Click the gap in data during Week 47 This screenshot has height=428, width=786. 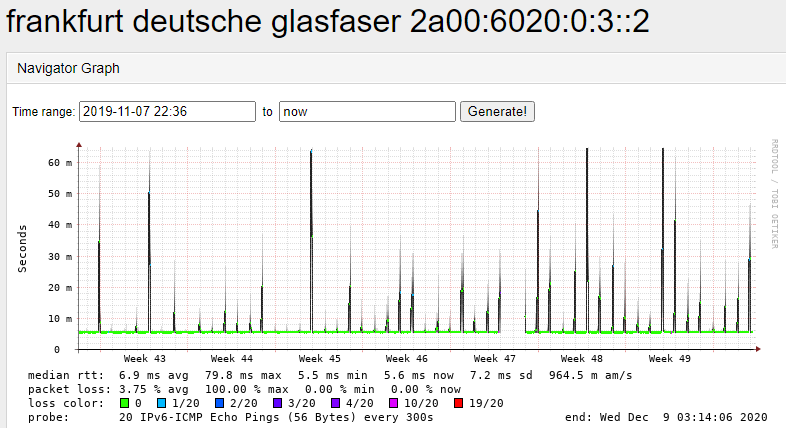tap(512, 332)
